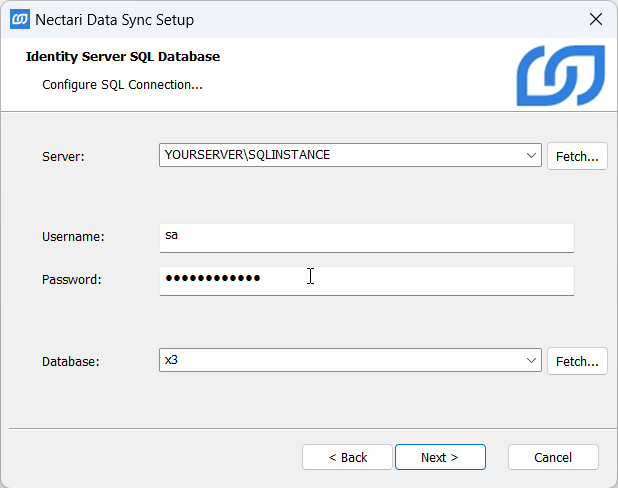Click the Nectari icon in the title bar
The width and height of the screenshot is (618, 488).
pos(19,19)
